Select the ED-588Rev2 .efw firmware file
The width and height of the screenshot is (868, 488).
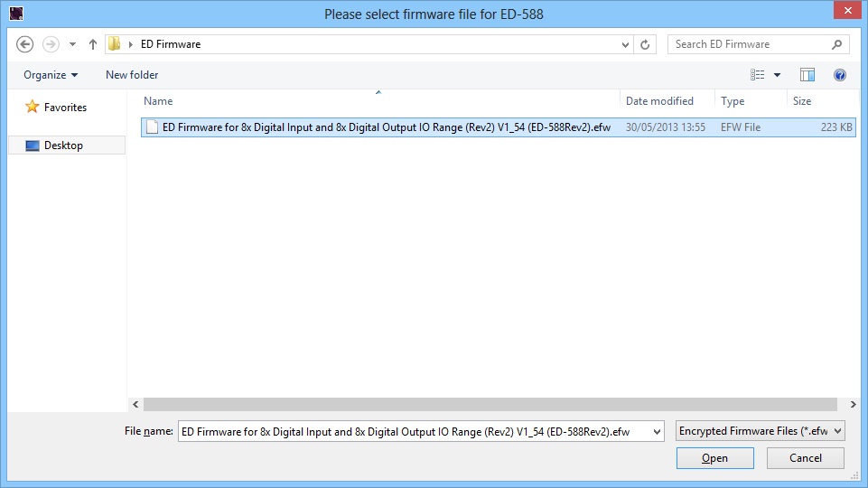click(x=499, y=127)
